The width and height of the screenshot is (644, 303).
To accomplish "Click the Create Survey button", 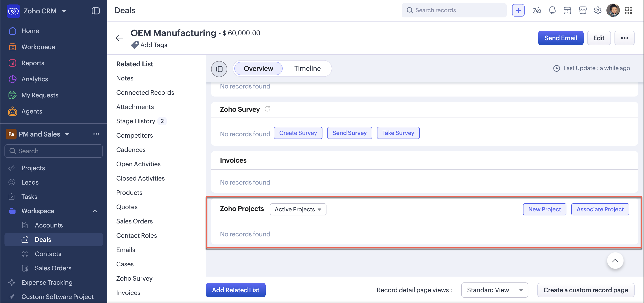I will click(298, 133).
